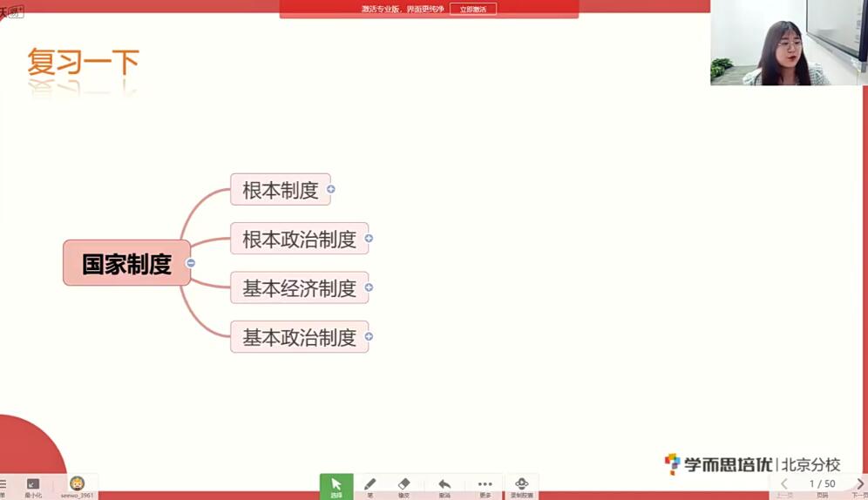Select the 国家制度 central node
Viewport: 868px width, 500px height.
pyautogui.click(x=126, y=263)
